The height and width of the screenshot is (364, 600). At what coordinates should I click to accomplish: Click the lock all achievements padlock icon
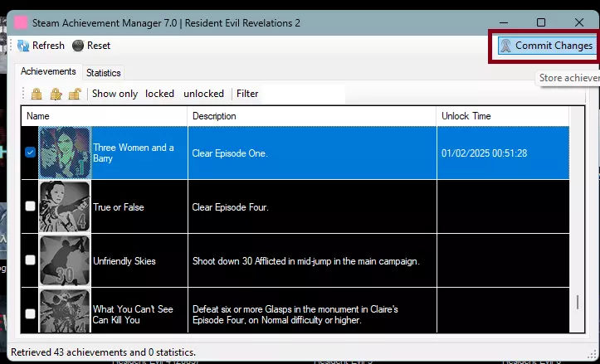click(x=37, y=94)
